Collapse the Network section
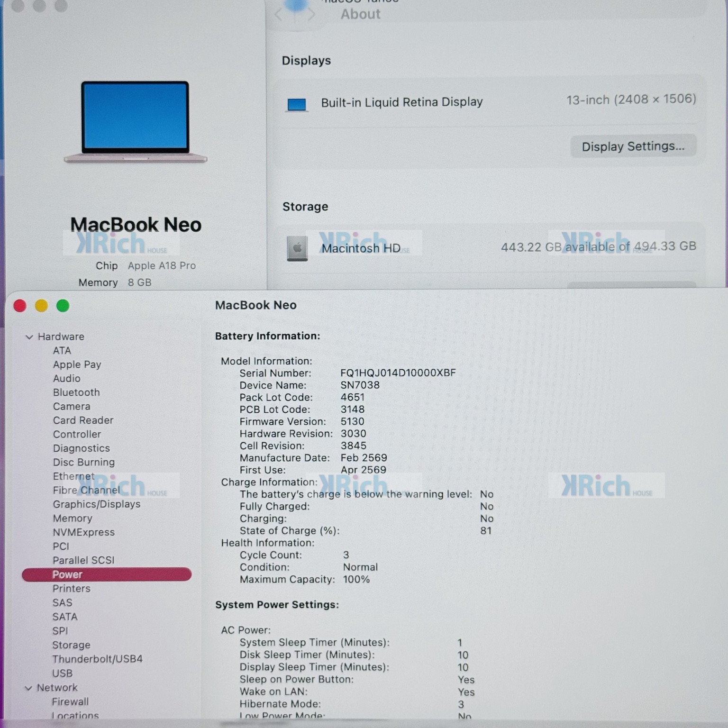 click(28, 688)
